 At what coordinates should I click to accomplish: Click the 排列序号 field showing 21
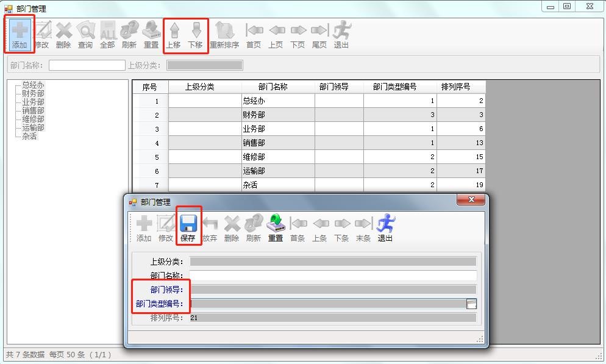point(333,318)
